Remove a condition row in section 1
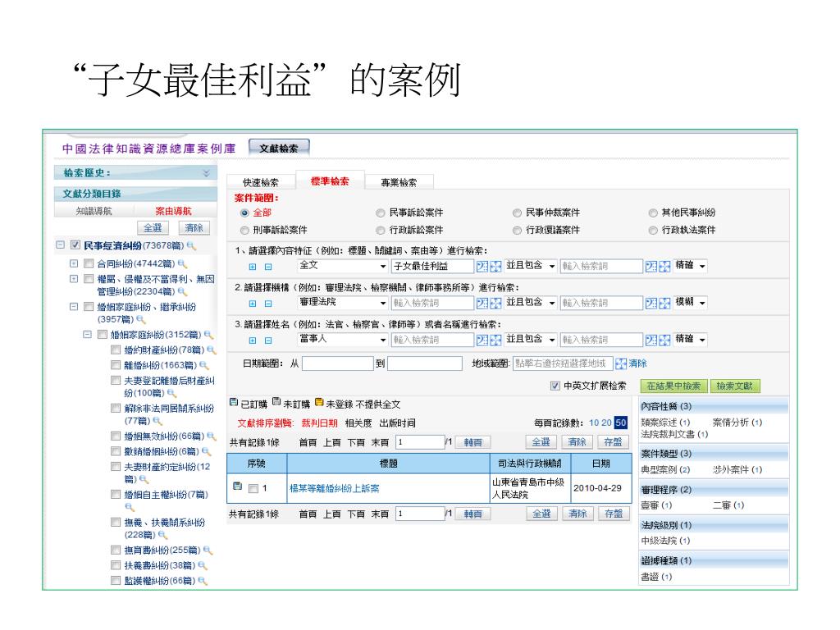This screenshot has height=630, width=840. tap(268, 267)
